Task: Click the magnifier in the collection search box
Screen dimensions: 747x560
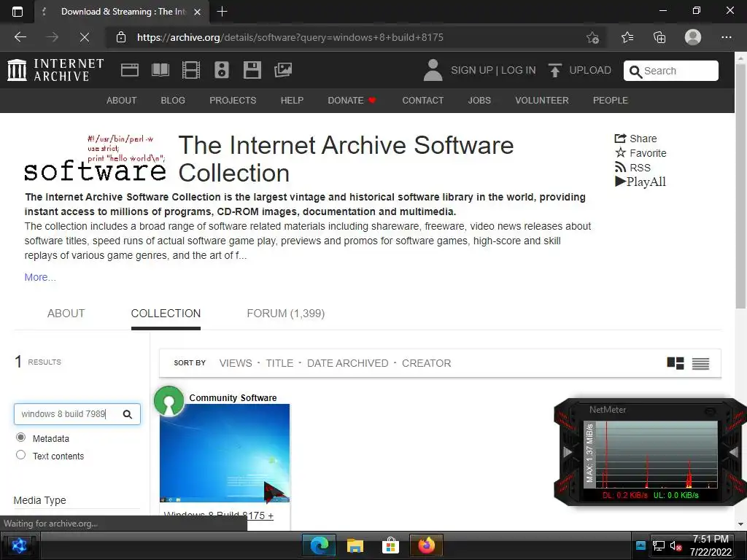Action: 127,414
